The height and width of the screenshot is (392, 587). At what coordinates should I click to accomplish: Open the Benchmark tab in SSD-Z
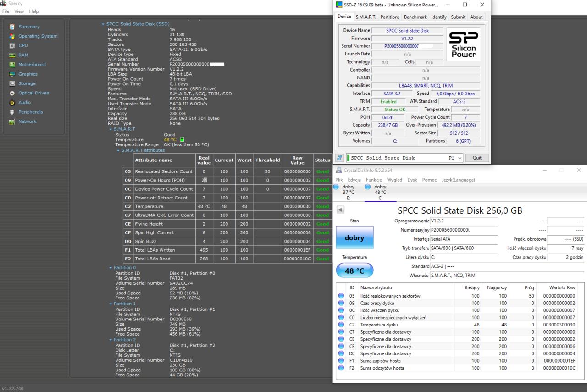pyautogui.click(x=415, y=17)
